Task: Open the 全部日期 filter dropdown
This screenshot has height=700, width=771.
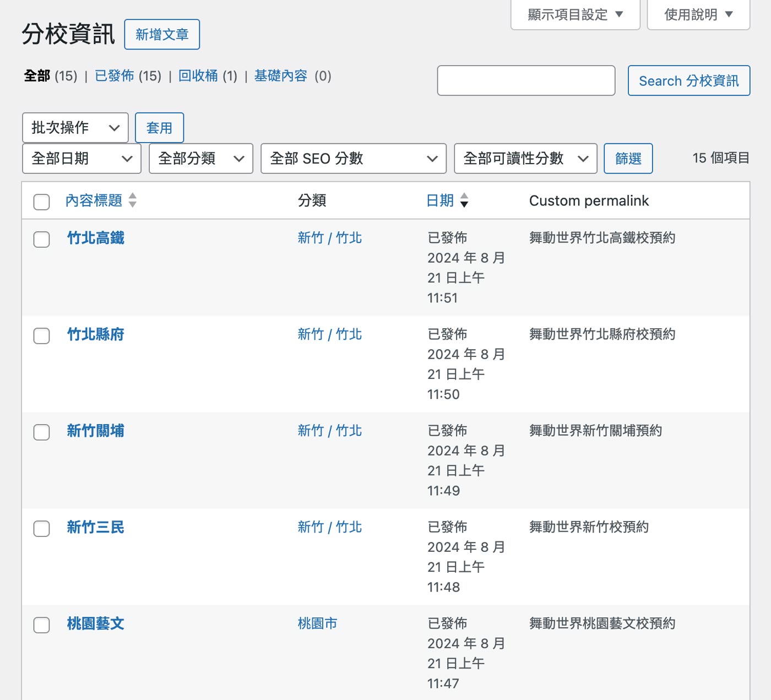Action: (82, 159)
